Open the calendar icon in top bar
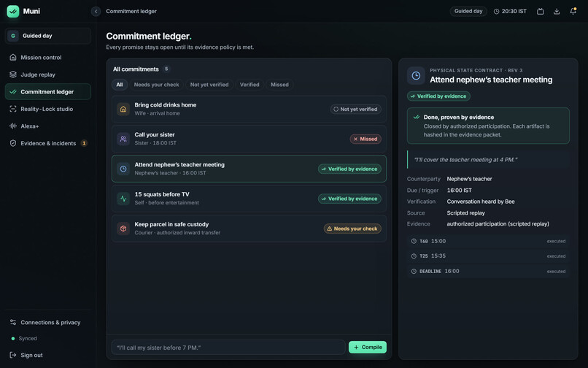 [541, 11]
